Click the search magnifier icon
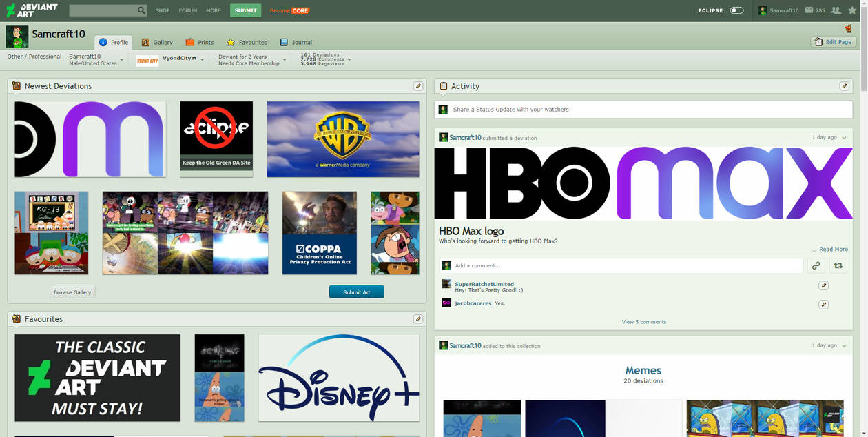 click(x=141, y=10)
